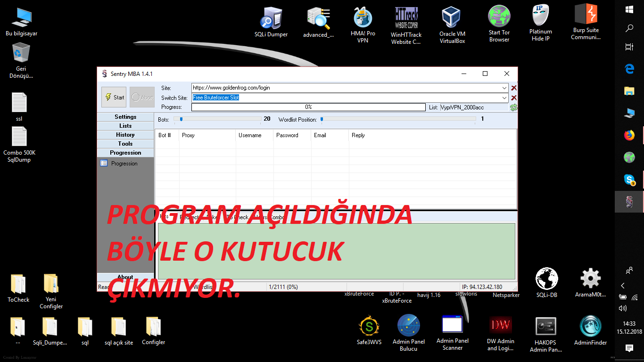Image resolution: width=644 pixels, height=362 pixels.
Task: Open Platinum Hide IP shortcut
Action: [541, 23]
